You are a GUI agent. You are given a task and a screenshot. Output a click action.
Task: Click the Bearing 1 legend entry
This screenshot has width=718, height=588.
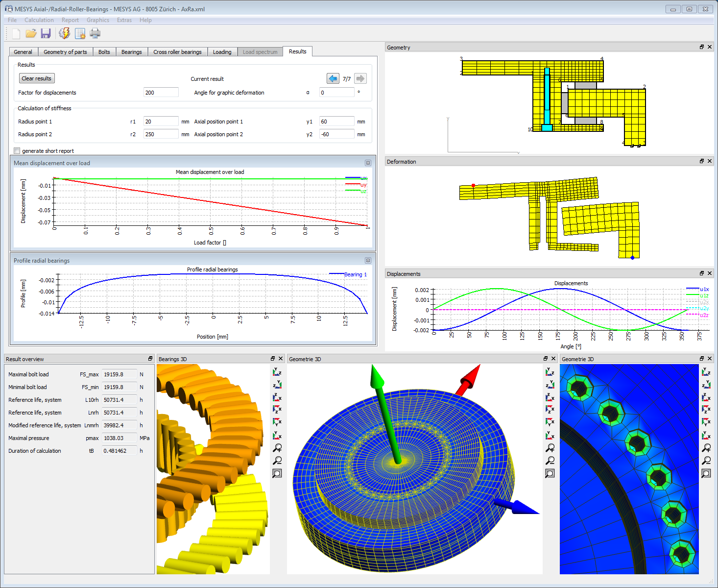[x=348, y=274]
